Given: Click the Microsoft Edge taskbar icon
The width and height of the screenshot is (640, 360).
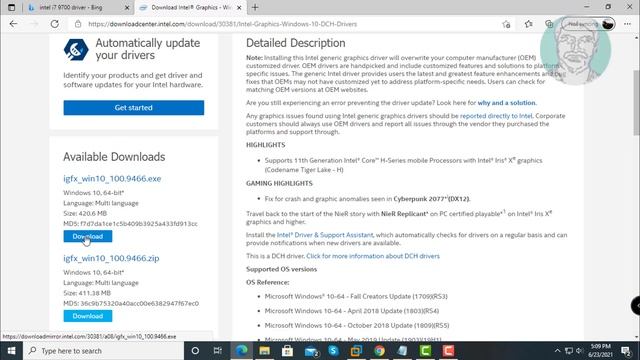Looking at the screenshot, I should [242, 351].
